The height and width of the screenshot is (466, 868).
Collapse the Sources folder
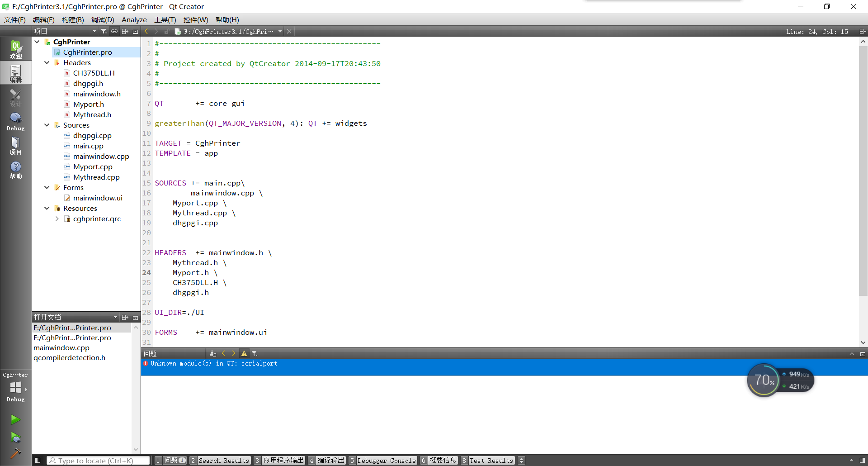click(x=47, y=125)
